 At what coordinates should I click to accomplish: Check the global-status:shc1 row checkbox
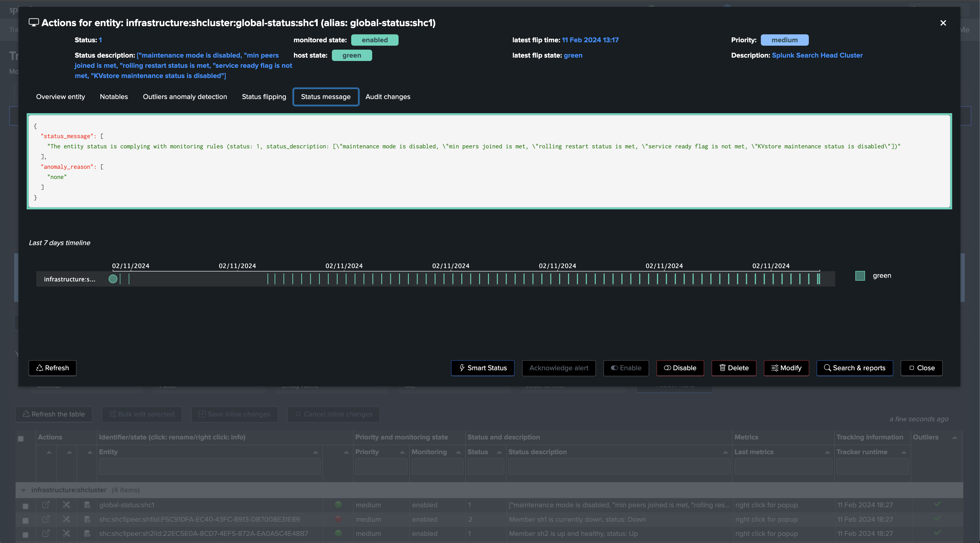[x=25, y=506]
